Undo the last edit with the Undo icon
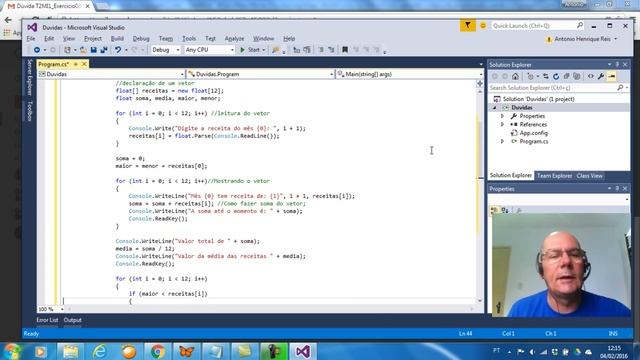 [x=118, y=50]
